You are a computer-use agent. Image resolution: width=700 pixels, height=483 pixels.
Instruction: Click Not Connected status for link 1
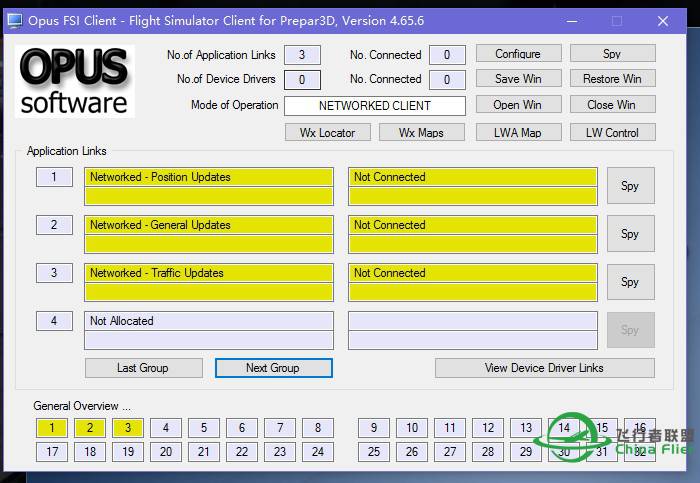(473, 177)
